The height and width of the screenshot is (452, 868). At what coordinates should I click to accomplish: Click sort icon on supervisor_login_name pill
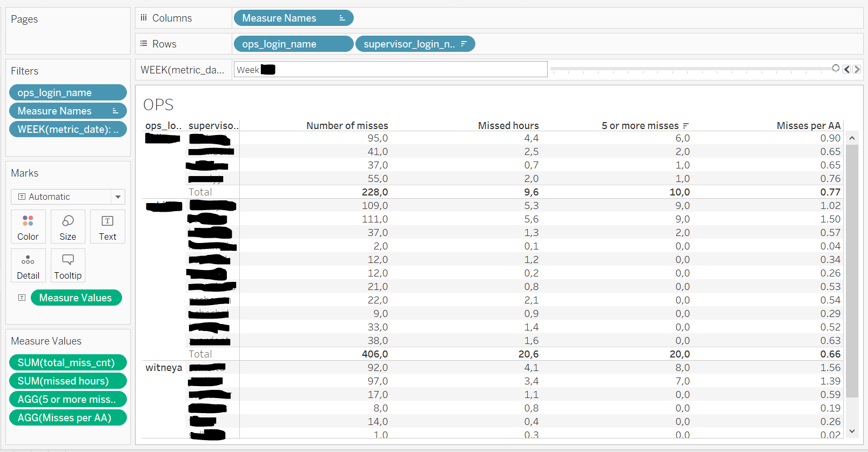tap(463, 44)
